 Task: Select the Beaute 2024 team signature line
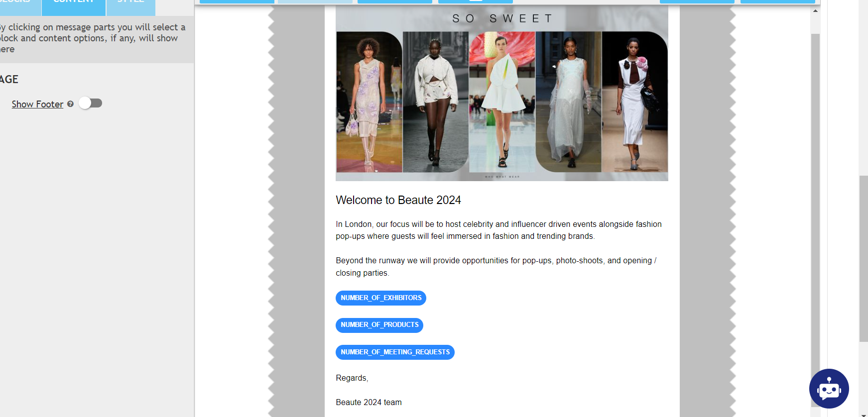click(369, 403)
